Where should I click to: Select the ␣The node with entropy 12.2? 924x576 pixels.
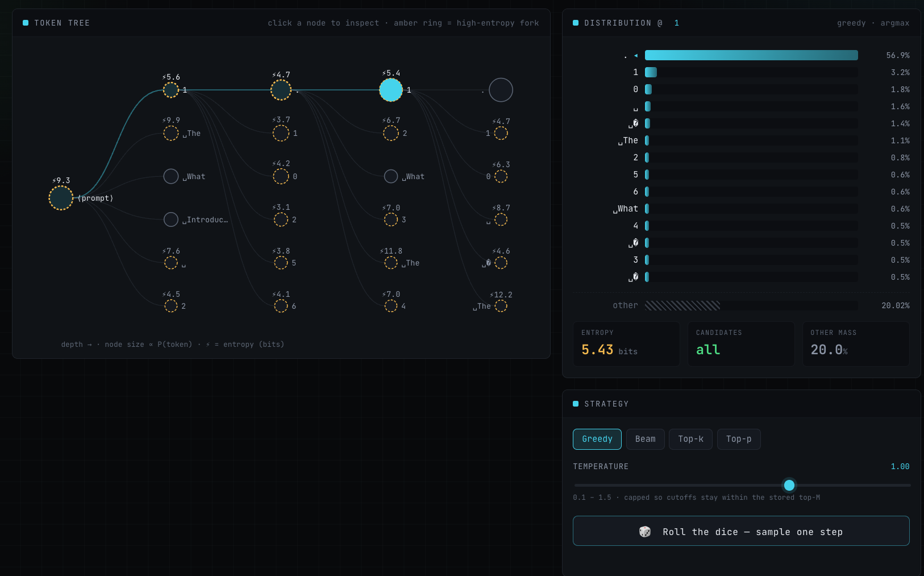[501, 306]
